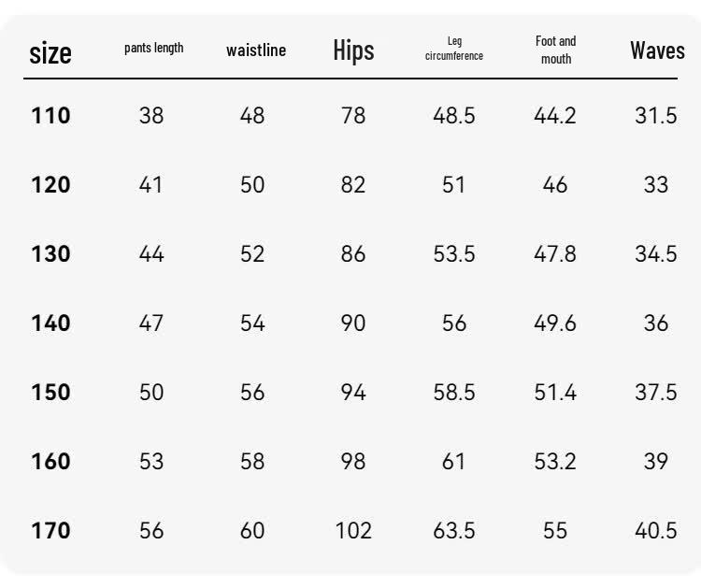This screenshot has height=588, width=701.
Task: Click foot and mouth value 49.6
Action: [x=555, y=323]
